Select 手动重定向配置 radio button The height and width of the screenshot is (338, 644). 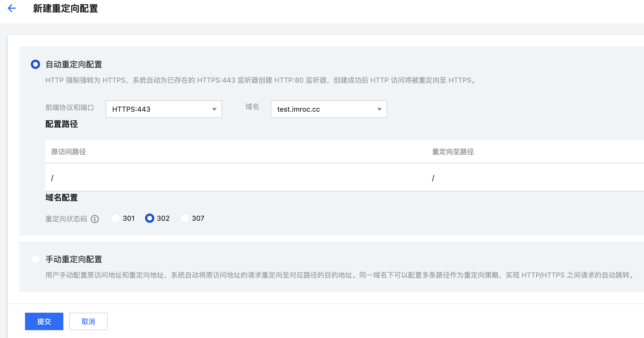coord(35,259)
